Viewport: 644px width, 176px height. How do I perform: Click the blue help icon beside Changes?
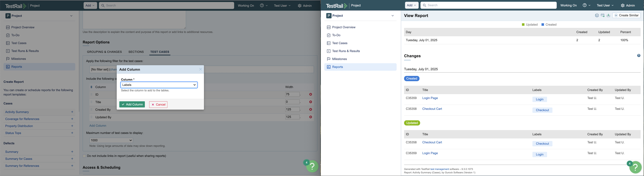(x=639, y=56)
